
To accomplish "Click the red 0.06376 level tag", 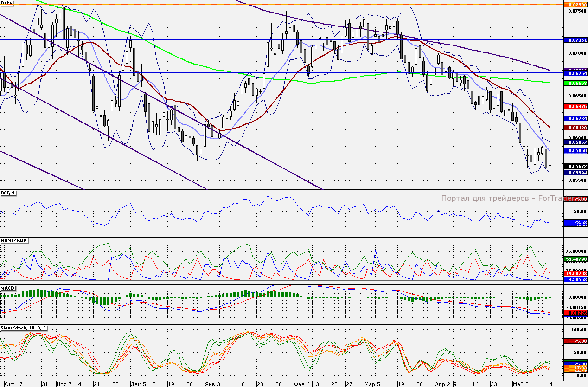I will click(x=575, y=106).
